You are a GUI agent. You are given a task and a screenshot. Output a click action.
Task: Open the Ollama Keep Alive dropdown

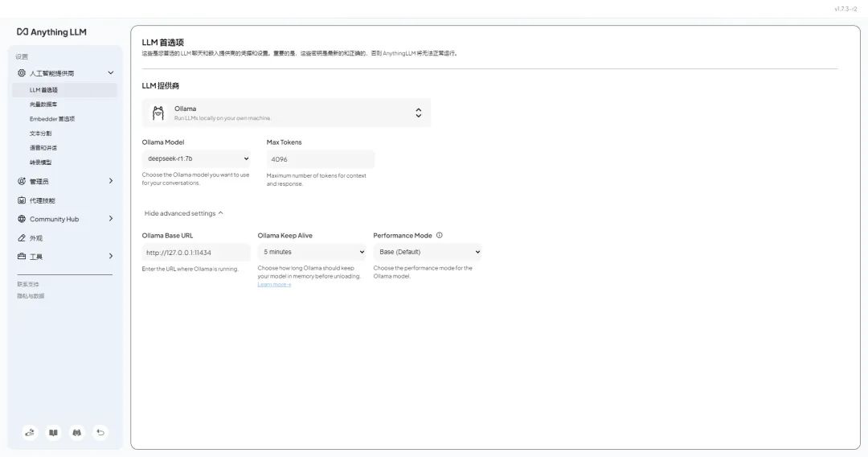coord(312,252)
